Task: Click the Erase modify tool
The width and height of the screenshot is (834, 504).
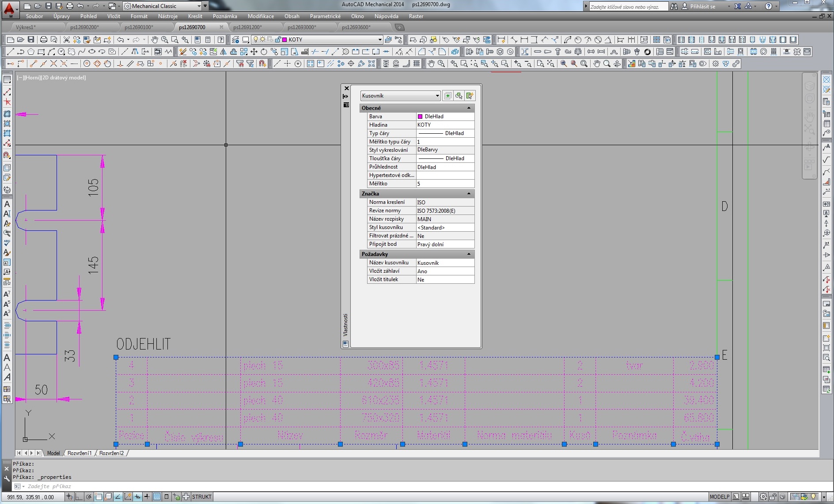Action: click(182, 52)
